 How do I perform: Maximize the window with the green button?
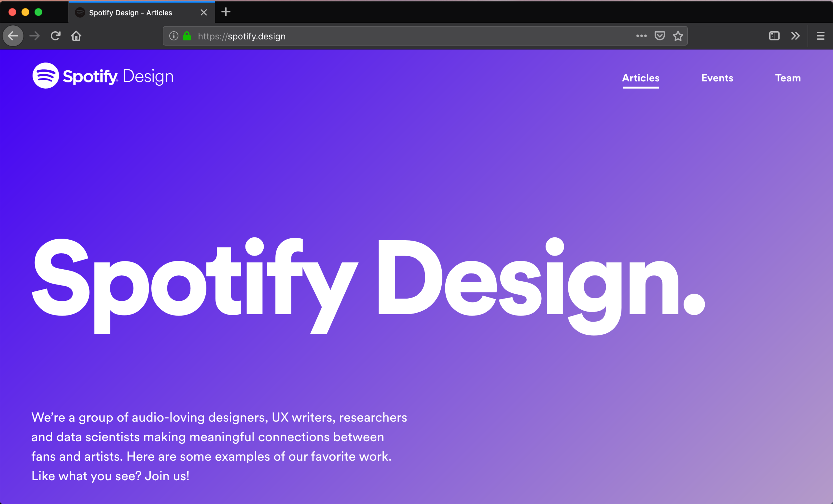(39, 12)
